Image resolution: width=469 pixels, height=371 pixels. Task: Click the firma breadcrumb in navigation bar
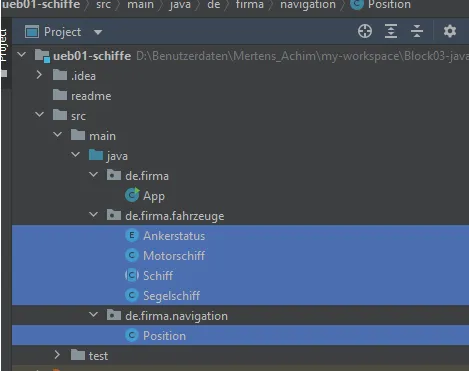pos(250,5)
